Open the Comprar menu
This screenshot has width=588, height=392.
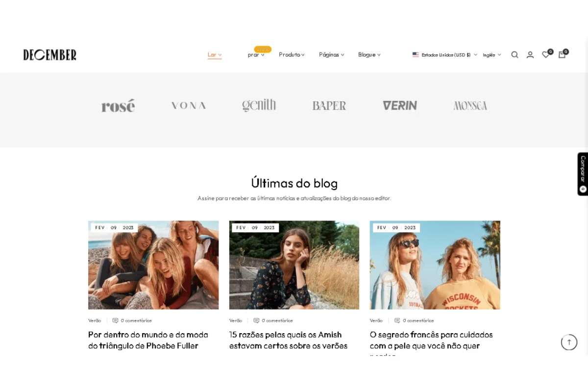pyautogui.click(x=256, y=55)
